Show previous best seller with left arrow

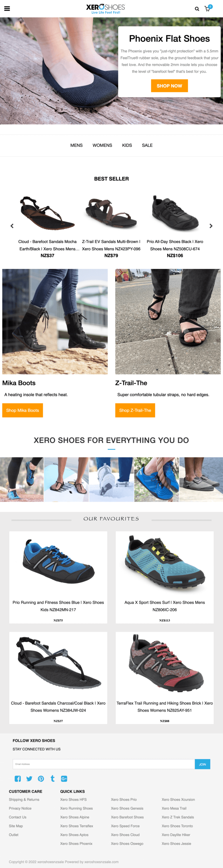(x=12, y=226)
